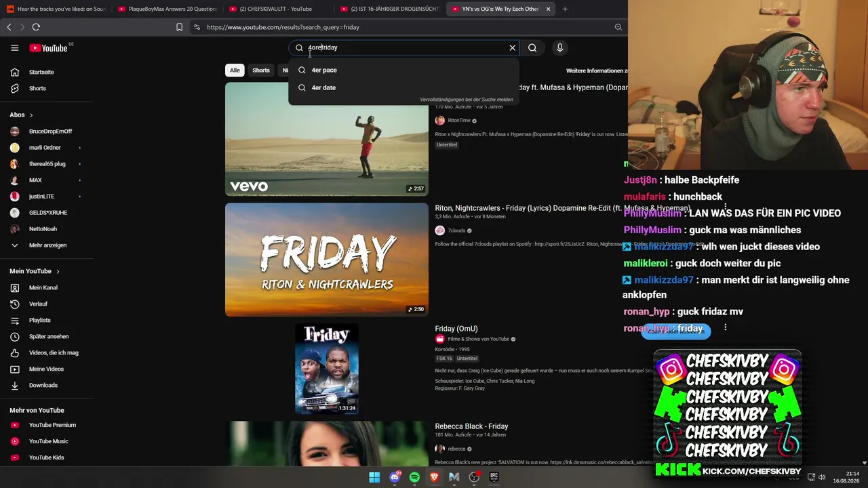Open the Rebecca Black video thumbnail
The height and width of the screenshot is (488, 868).
point(327,443)
